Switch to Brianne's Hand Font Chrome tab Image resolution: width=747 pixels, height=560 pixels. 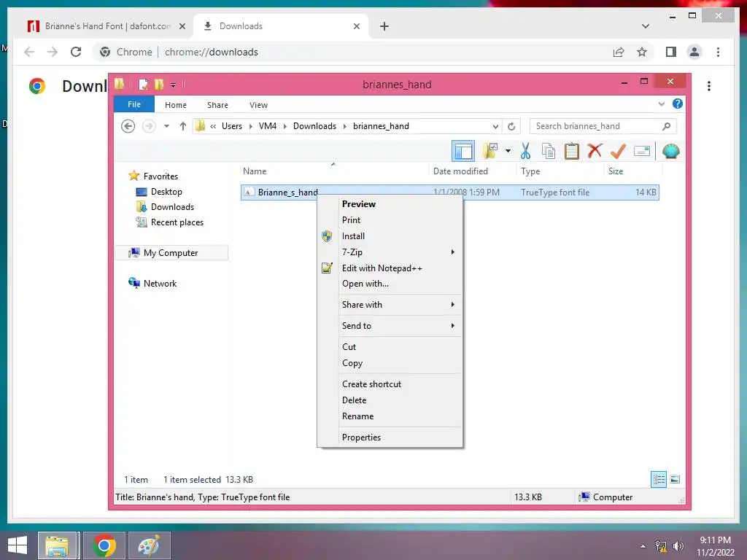pyautogui.click(x=107, y=26)
